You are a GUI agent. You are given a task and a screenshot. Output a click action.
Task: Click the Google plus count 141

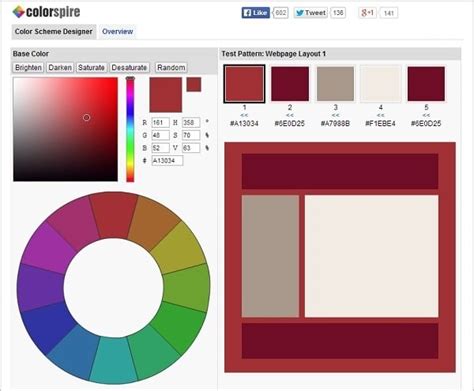[389, 13]
